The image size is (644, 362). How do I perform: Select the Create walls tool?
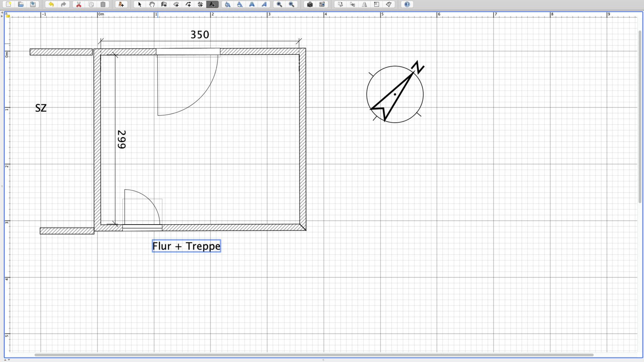click(164, 5)
